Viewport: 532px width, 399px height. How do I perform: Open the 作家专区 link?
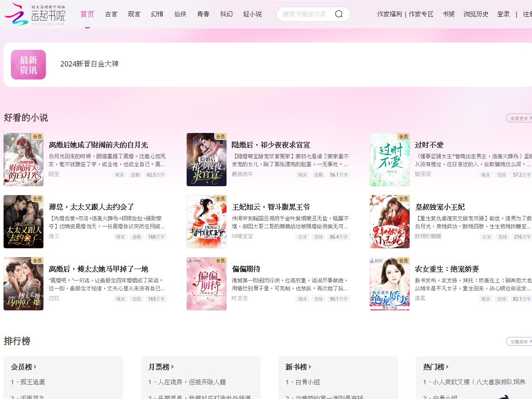pos(421,14)
